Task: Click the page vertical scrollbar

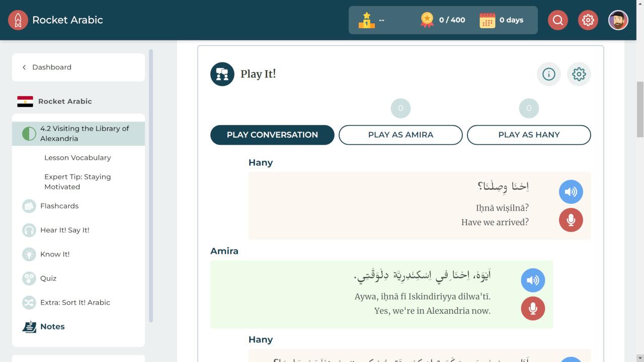Action: (640, 109)
